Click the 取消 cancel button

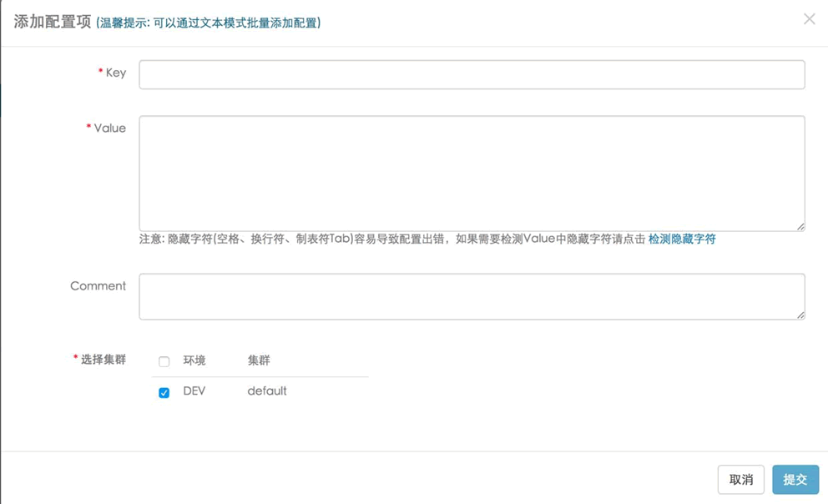pyautogui.click(x=741, y=480)
